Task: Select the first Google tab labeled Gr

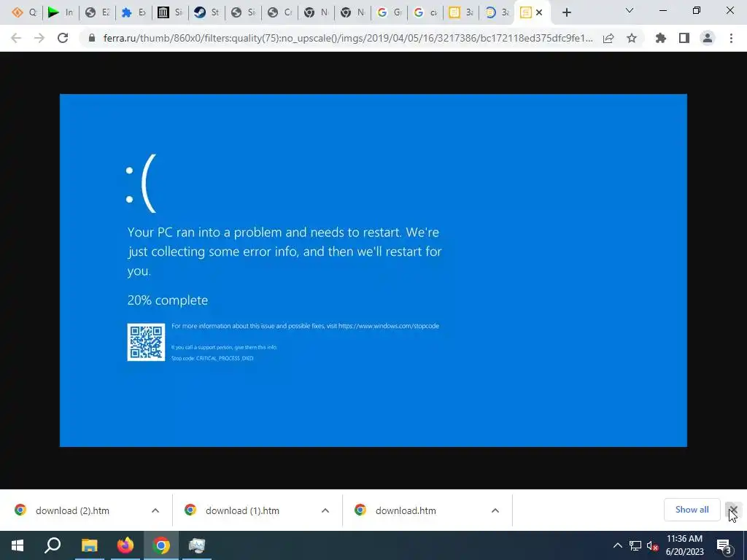Action: click(389, 12)
